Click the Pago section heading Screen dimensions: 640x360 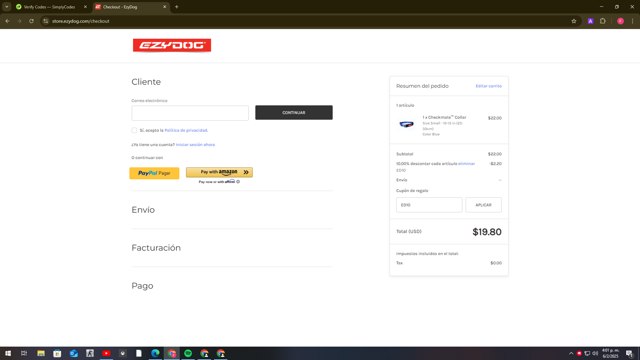pyautogui.click(x=142, y=286)
